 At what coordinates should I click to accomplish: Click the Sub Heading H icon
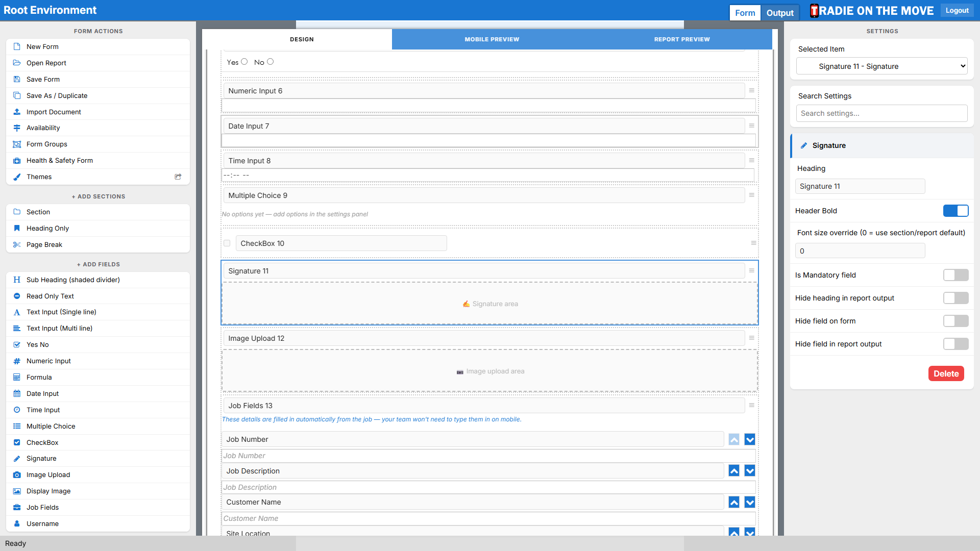[17, 280]
